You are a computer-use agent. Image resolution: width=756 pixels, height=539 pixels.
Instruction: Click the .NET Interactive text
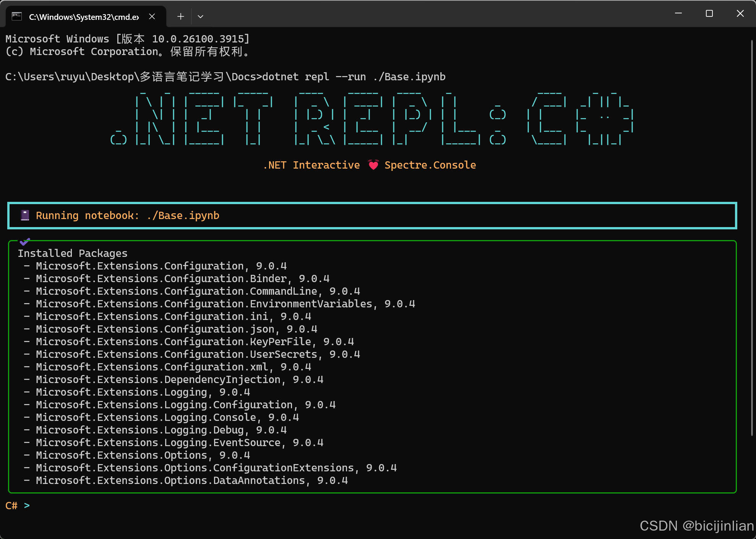(311, 165)
